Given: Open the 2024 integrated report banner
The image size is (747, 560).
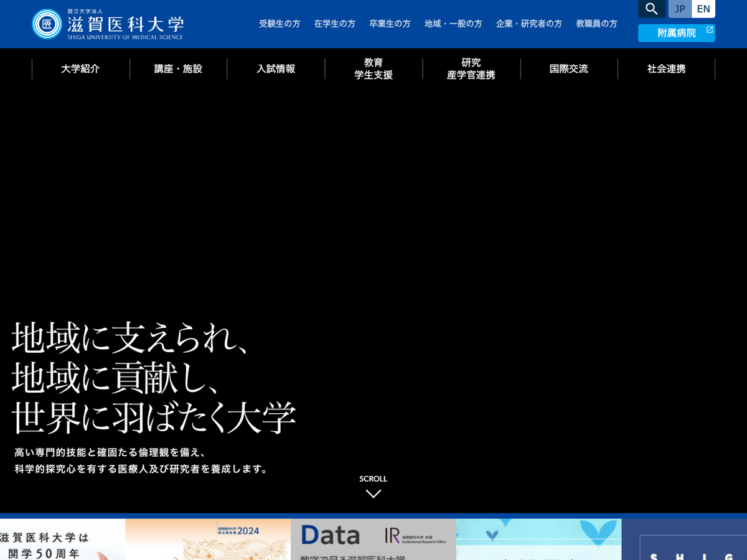Looking at the screenshot, I should click(x=208, y=539).
